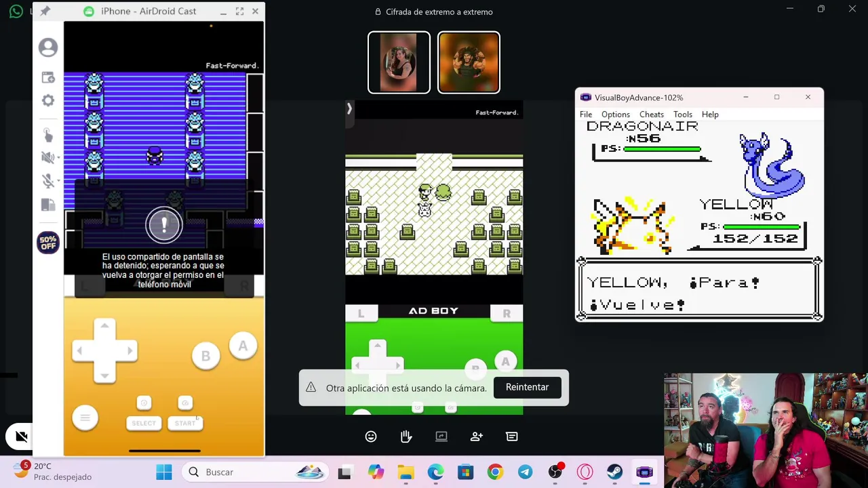Image resolution: width=868 pixels, height=488 pixels.
Task: Toggle muted microphone in AirDroid sidebar
Action: tap(47, 181)
